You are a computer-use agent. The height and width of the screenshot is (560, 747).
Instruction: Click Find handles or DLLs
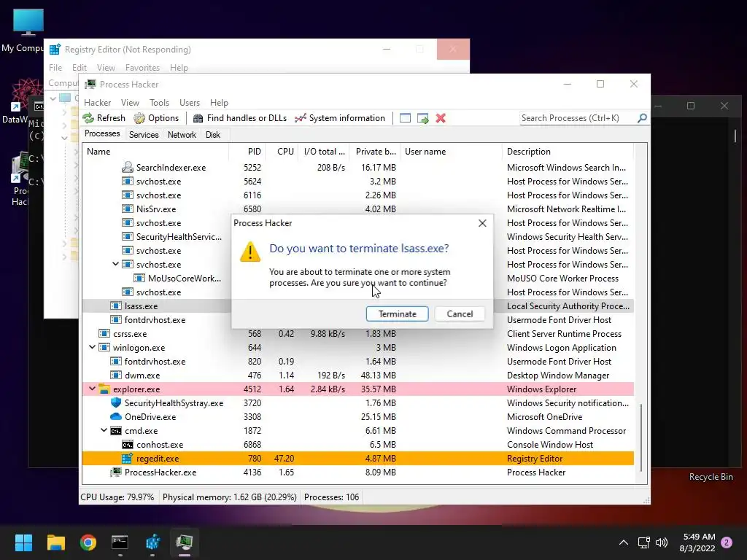(x=240, y=118)
